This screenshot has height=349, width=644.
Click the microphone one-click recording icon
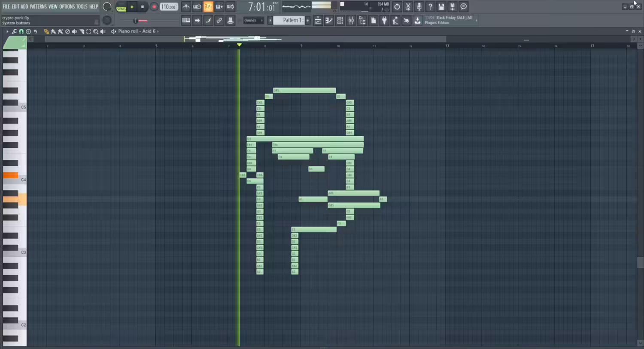click(x=419, y=6)
